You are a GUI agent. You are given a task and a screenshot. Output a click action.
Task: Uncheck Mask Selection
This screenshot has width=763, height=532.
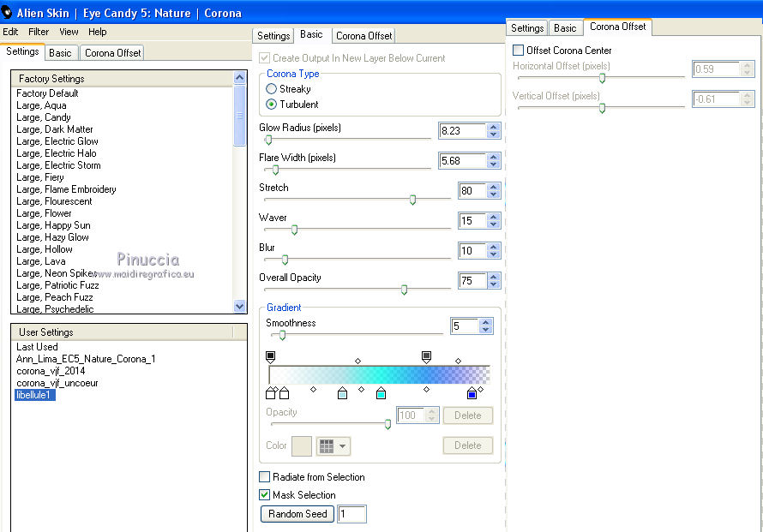264,494
